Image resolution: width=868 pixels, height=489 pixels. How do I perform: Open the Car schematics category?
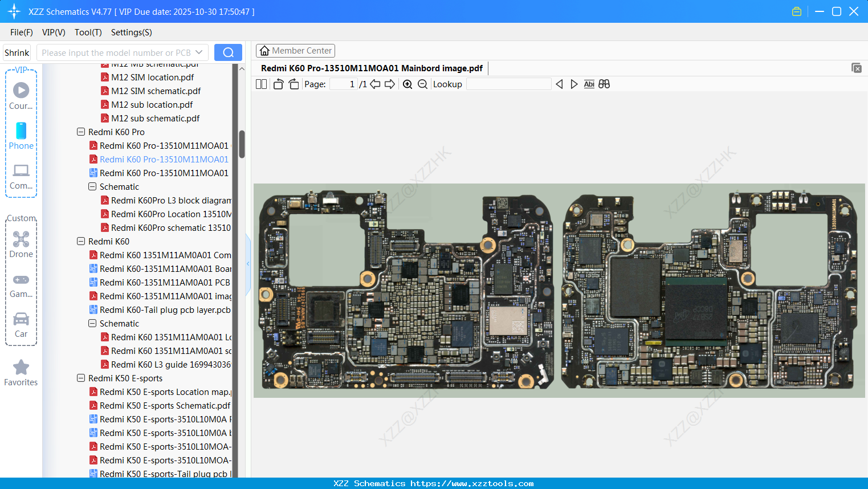pyautogui.click(x=21, y=324)
